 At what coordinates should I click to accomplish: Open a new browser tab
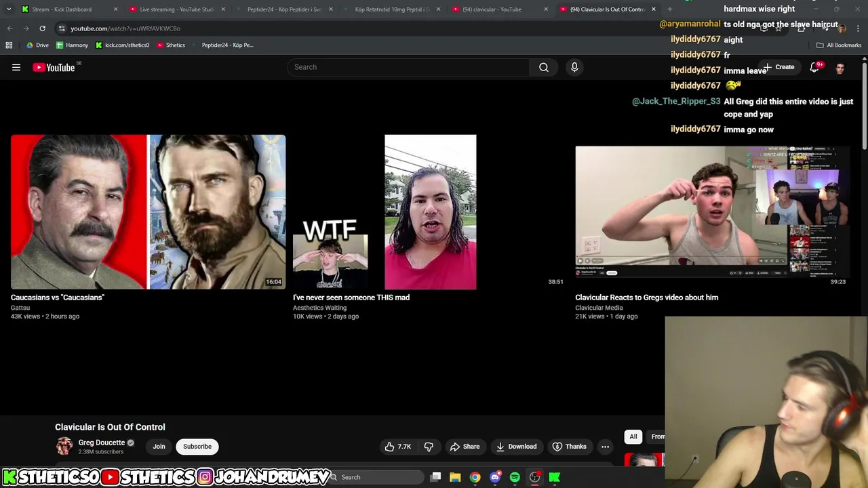670,9
